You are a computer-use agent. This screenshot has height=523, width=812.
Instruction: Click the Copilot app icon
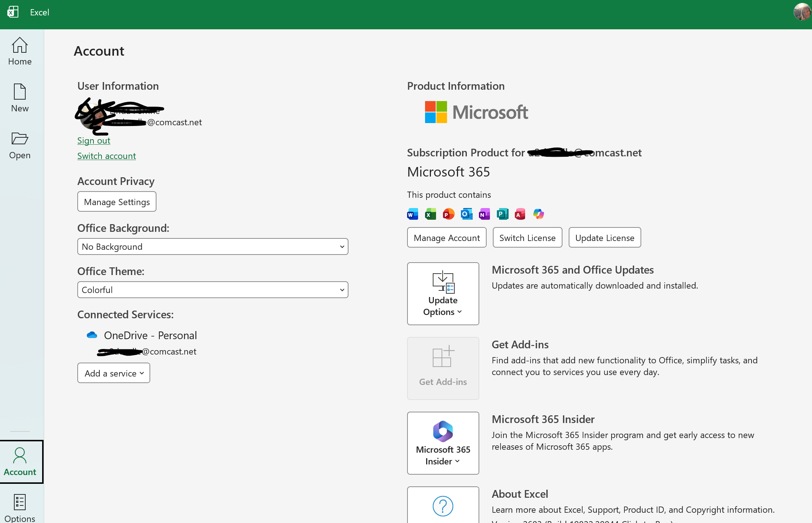538,214
